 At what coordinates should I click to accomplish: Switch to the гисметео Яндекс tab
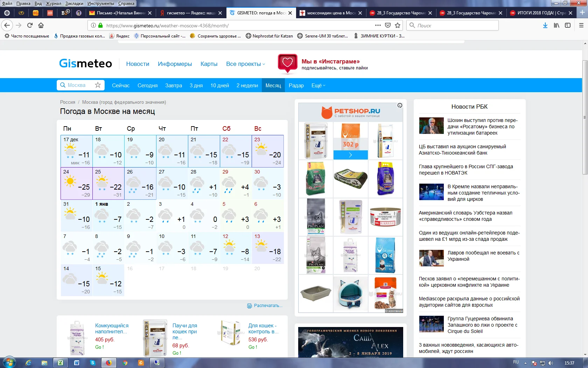pyautogui.click(x=191, y=13)
